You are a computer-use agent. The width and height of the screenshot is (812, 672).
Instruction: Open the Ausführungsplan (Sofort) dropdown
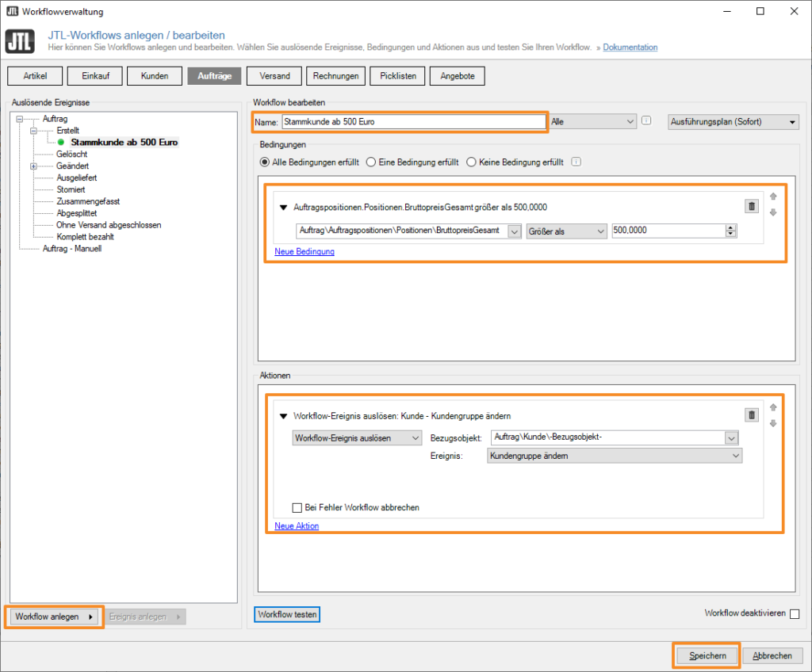733,122
